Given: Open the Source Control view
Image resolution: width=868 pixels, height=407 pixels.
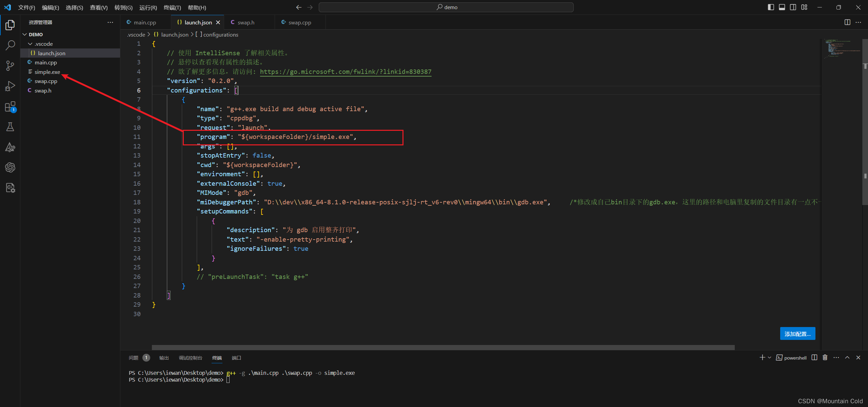Looking at the screenshot, I should [x=10, y=65].
